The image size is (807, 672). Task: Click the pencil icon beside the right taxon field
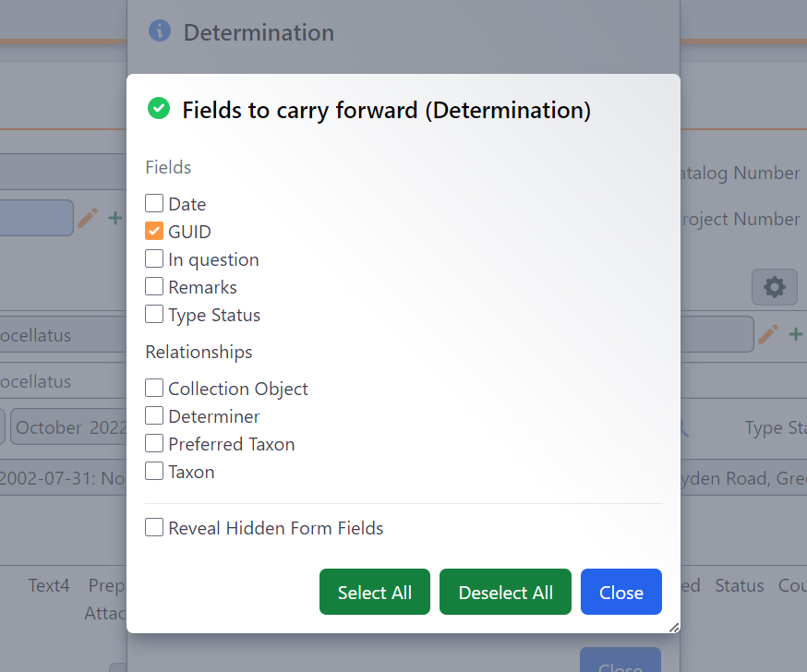[x=769, y=334]
